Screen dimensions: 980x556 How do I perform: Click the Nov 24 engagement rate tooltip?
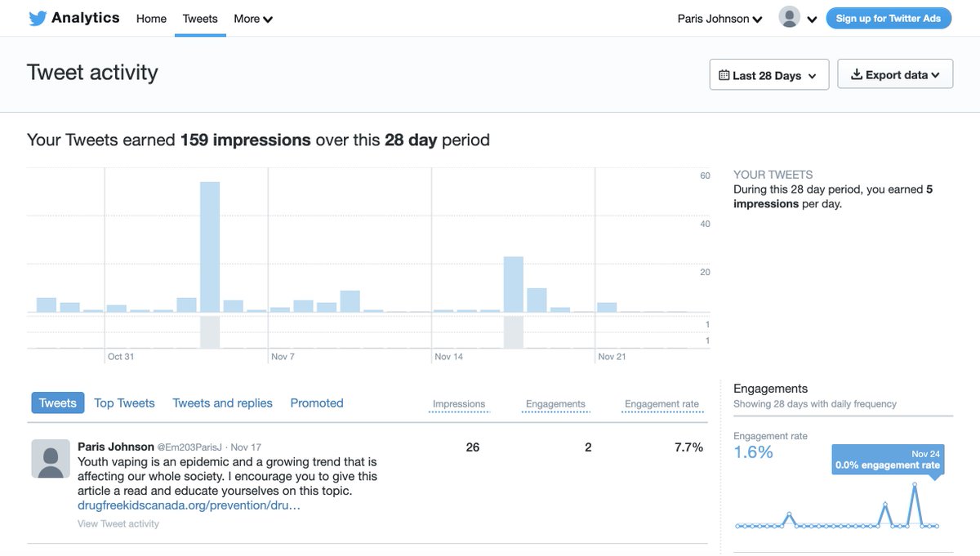(888, 460)
